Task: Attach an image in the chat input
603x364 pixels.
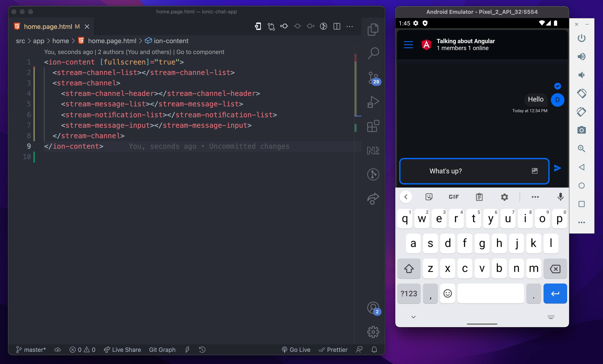Action: pos(535,171)
